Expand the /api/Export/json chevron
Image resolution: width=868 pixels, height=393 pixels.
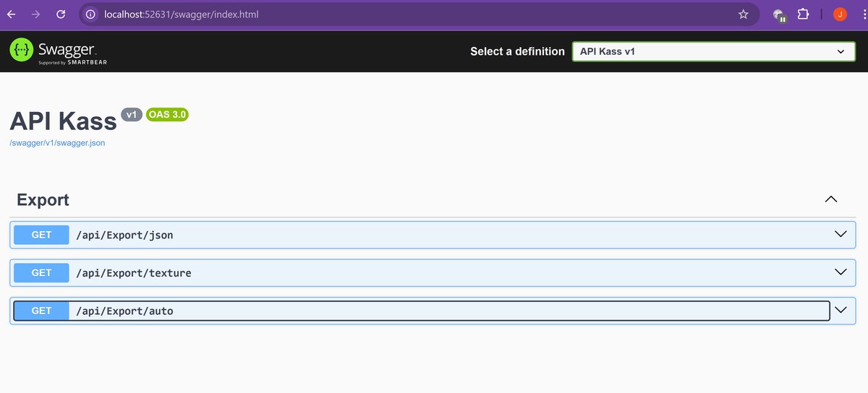841,234
